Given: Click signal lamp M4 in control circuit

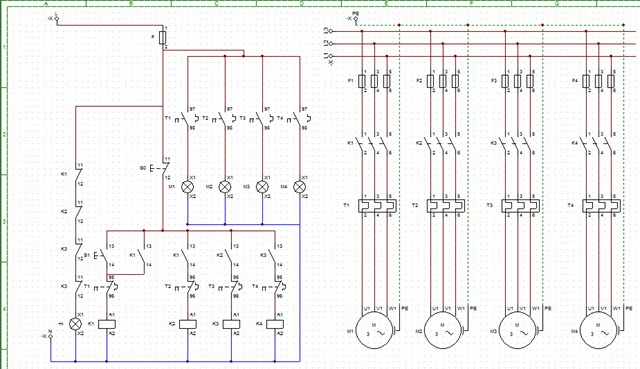Looking at the screenshot, I should click(300, 187).
